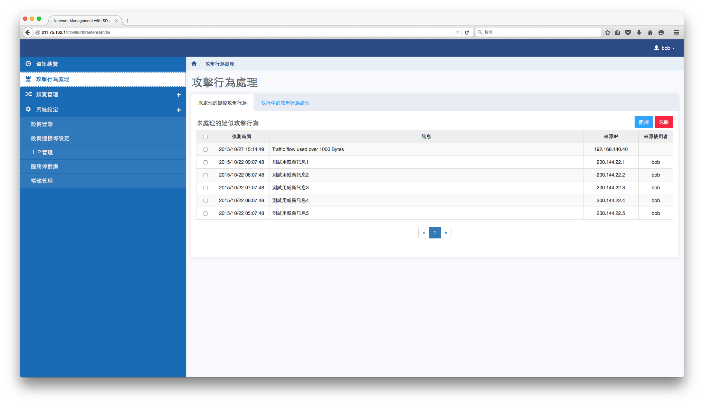The width and height of the screenshot is (704, 406).
Task: Bookmark this page with the star icon
Action: (x=607, y=32)
